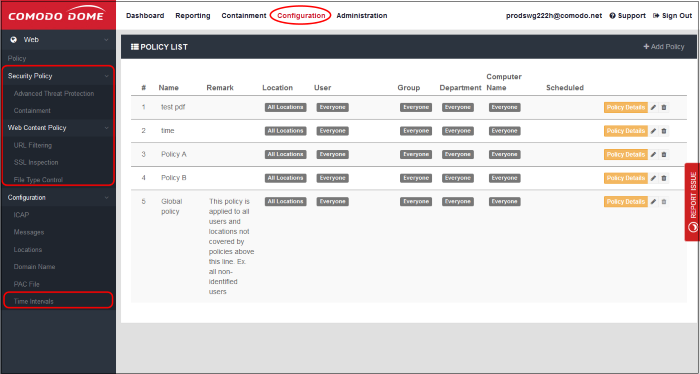
Task: Open Policy Details for Policy A
Action: coord(626,154)
